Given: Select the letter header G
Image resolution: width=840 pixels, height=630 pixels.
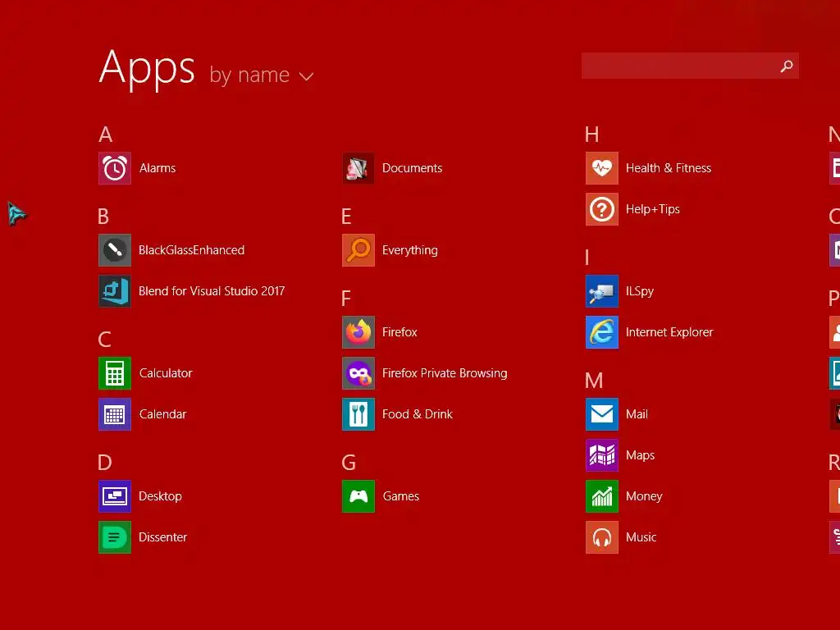Looking at the screenshot, I should click(x=349, y=463).
